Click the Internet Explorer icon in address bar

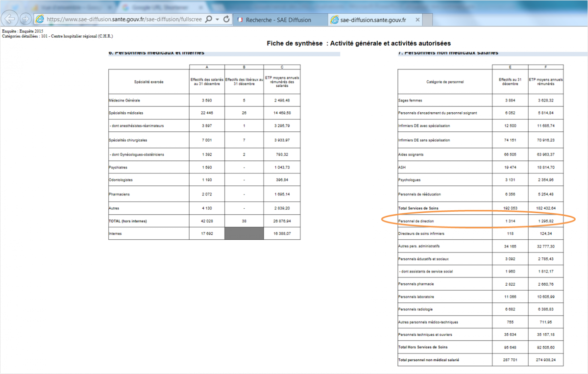coord(40,19)
